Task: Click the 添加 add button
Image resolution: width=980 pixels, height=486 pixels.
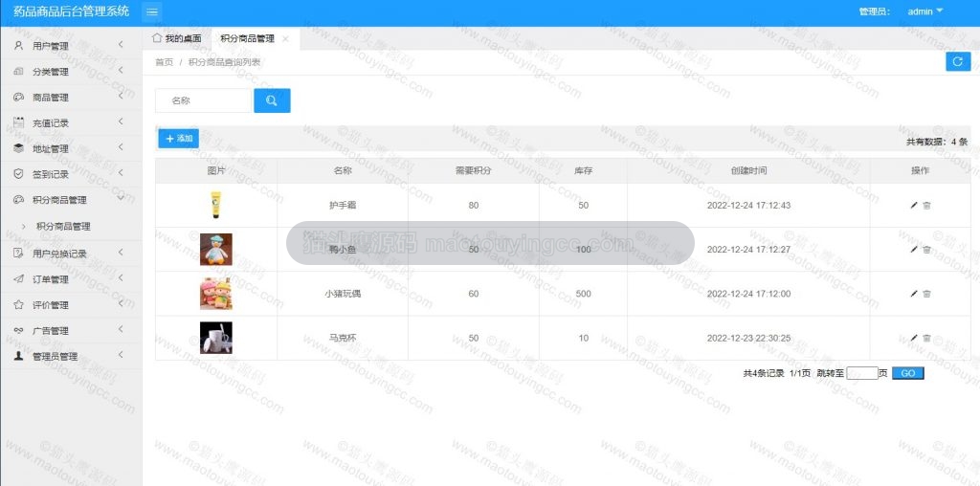Action: point(179,139)
